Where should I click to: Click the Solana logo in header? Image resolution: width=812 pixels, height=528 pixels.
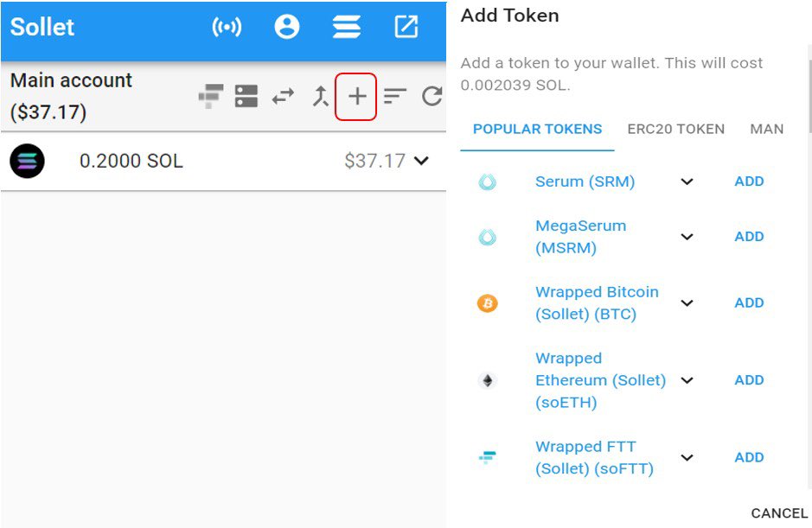[346, 28]
